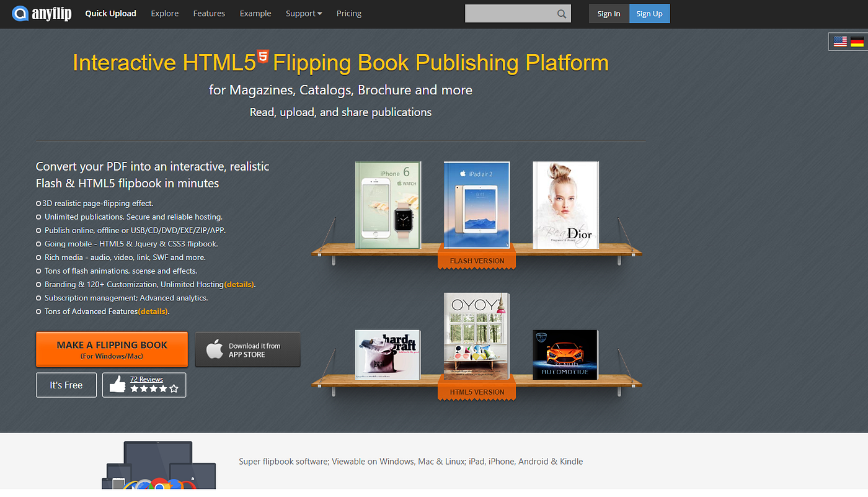
Task: Click 'Super flipbook software' description text
Action: coord(411,462)
